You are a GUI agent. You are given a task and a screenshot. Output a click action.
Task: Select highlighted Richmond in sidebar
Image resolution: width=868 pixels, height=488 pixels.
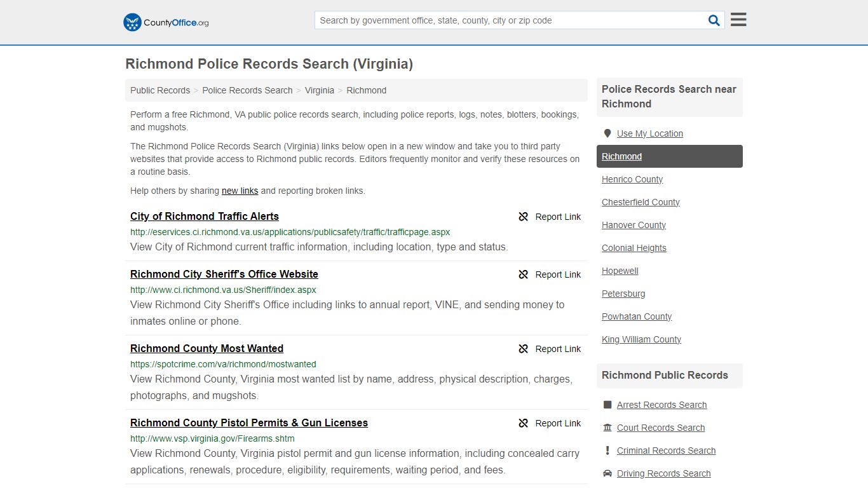670,156
